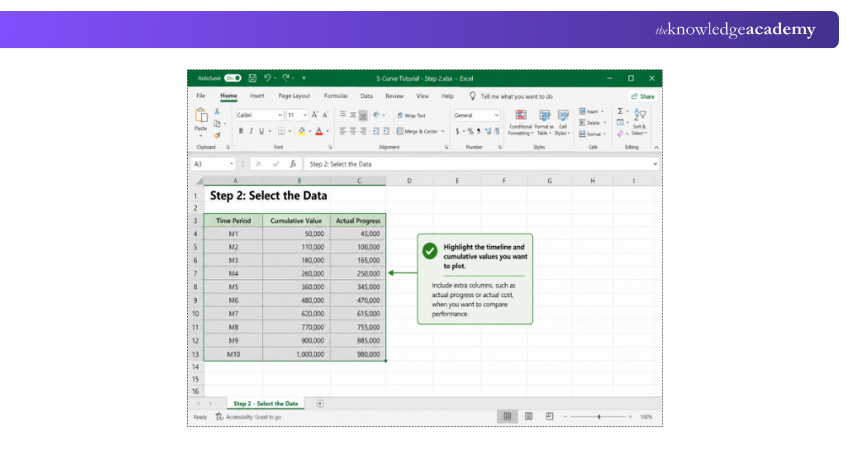Viewport: 850px width, 450px height.
Task: Switch to Normal view in status bar
Action: (507, 416)
